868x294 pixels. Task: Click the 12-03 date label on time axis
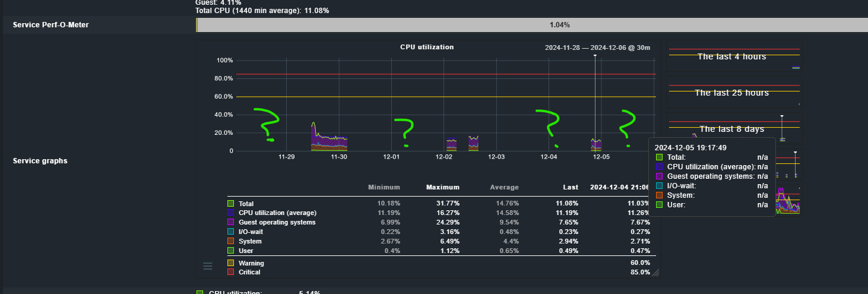tap(496, 157)
